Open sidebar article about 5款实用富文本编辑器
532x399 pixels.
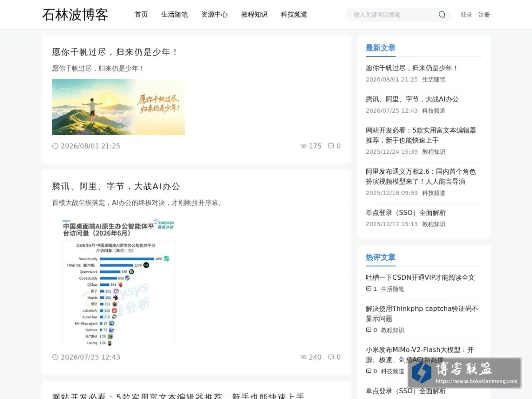click(x=421, y=135)
